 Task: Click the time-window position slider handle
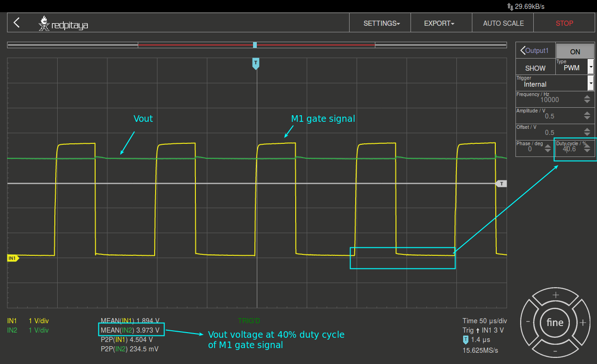click(255, 45)
